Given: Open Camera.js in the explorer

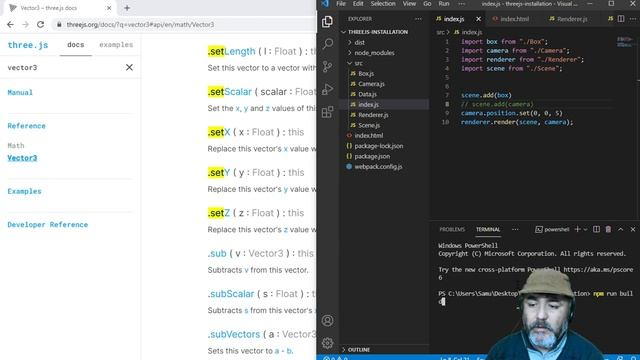Looking at the screenshot, I should 371,84.
